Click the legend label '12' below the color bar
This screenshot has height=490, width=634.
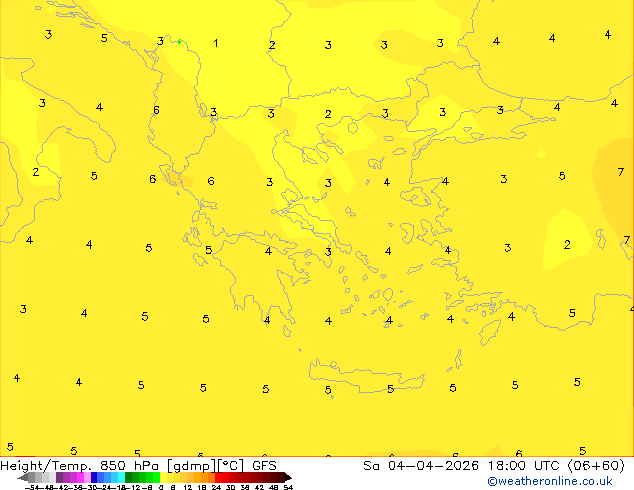click(188, 487)
